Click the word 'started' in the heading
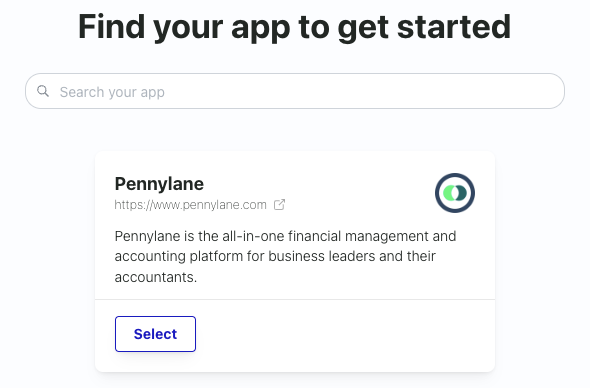This screenshot has height=388, width=590. click(x=454, y=27)
